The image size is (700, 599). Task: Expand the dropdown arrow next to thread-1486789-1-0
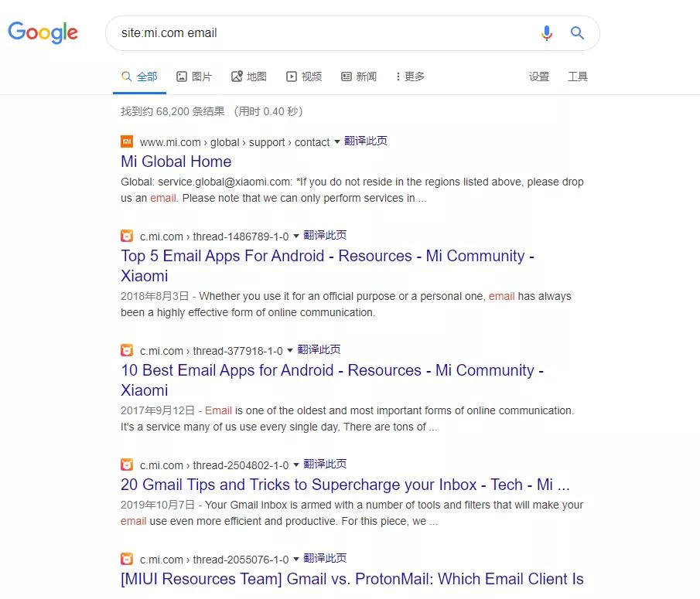(296, 236)
